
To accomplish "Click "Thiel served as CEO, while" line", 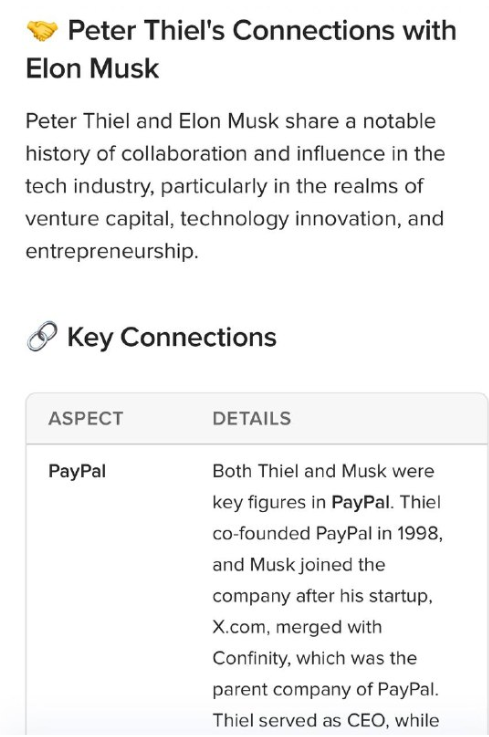I will (326, 720).
